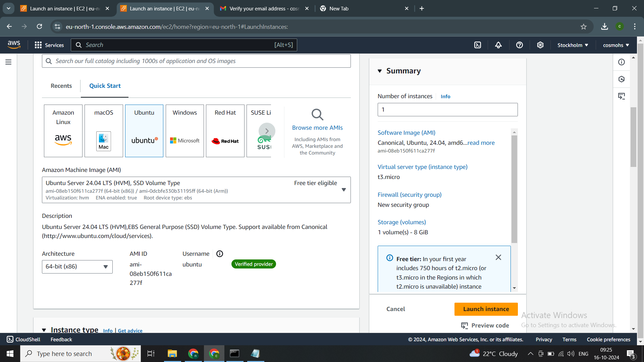
Task: View site information icon in address bar
Action: (57, 26)
